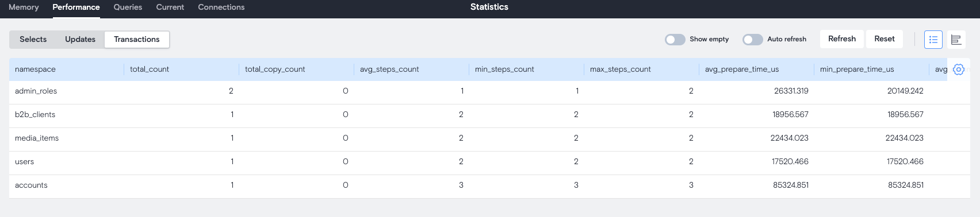Open the Queries tab
This screenshot has height=217, width=980.
click(128, 7)
